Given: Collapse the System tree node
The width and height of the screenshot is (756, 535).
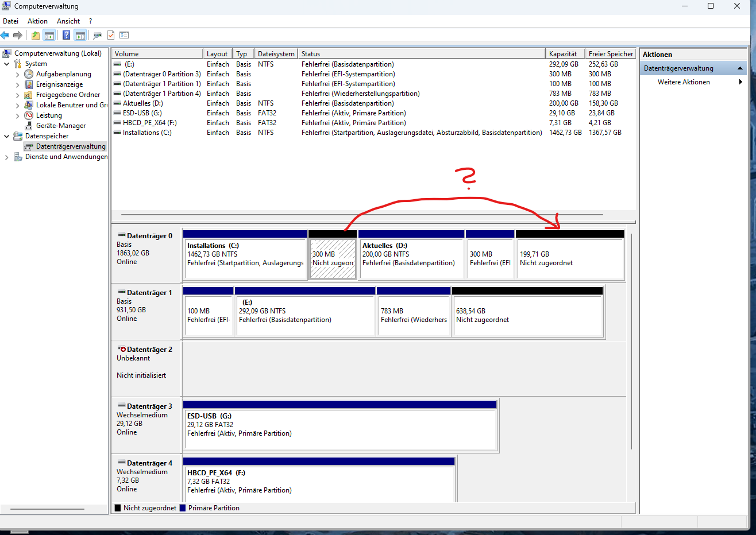Looking at the screenshot, I should (6, 64).
